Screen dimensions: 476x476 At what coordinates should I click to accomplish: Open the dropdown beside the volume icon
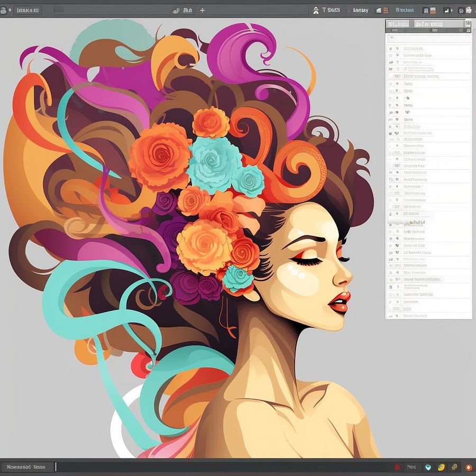(x=452, y=10)
